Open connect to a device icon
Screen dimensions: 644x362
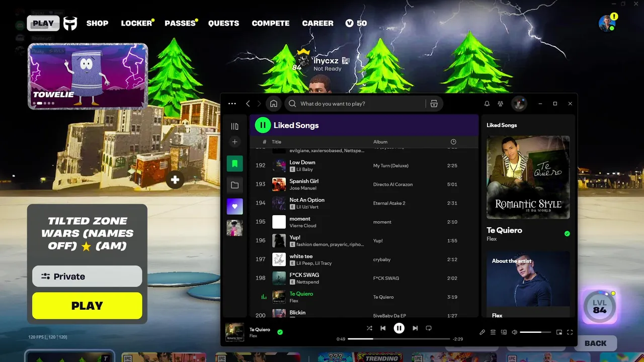[x=504, y=332]
